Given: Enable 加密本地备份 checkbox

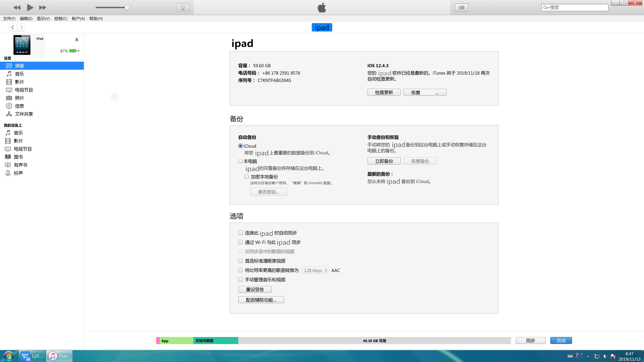Looking at the screenshot, I should 247,177.
